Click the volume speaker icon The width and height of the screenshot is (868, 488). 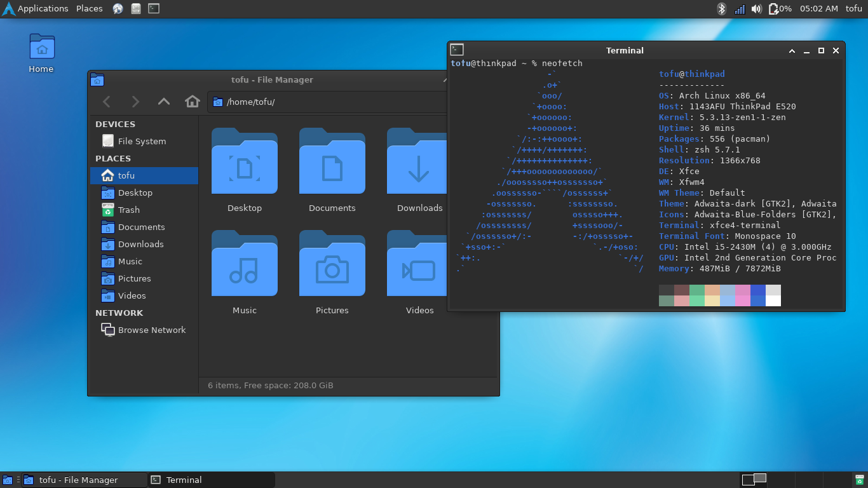(x=756, y=9)
